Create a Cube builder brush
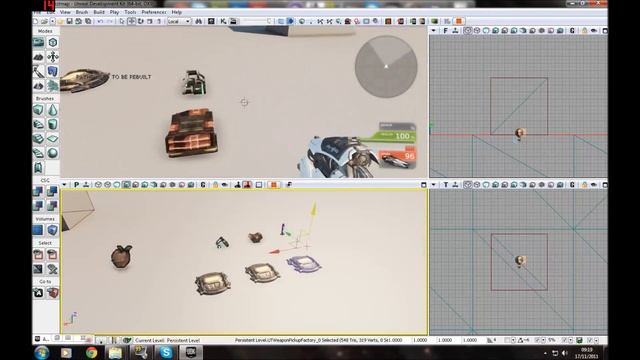 (38, 110)
